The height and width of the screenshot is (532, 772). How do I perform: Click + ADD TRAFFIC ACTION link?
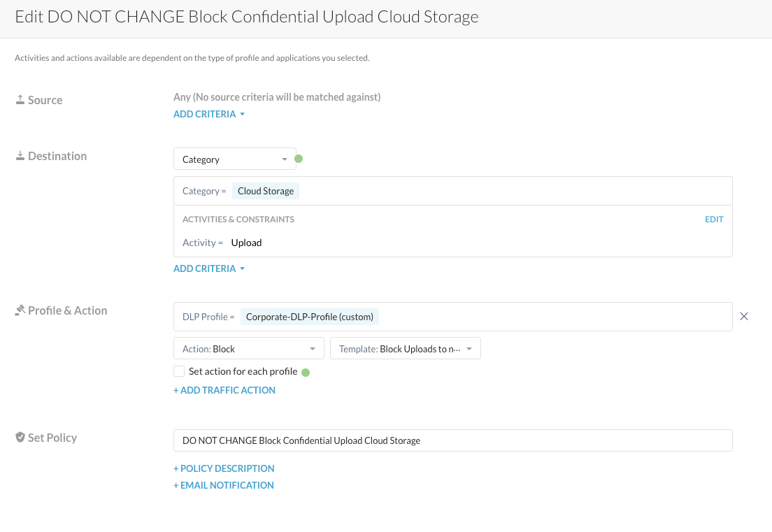(224, 390)
